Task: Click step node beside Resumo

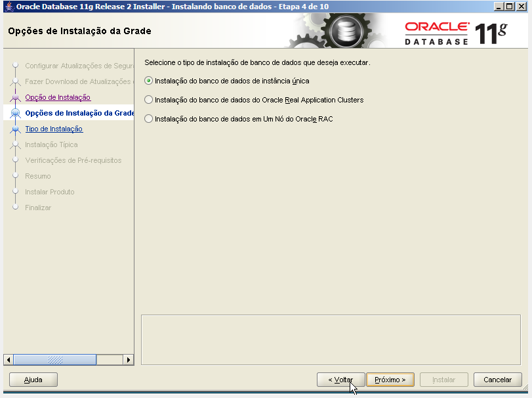Action: 15,175
